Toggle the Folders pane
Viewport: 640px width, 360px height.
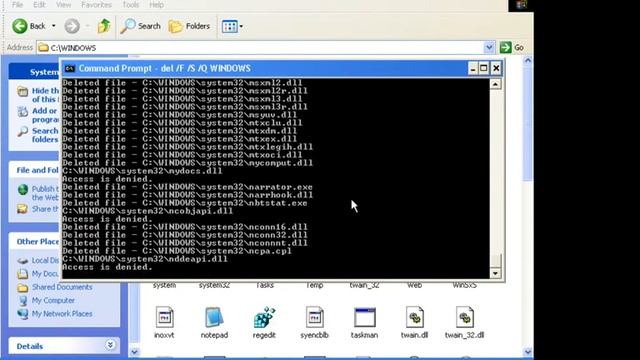coord(189,26)
